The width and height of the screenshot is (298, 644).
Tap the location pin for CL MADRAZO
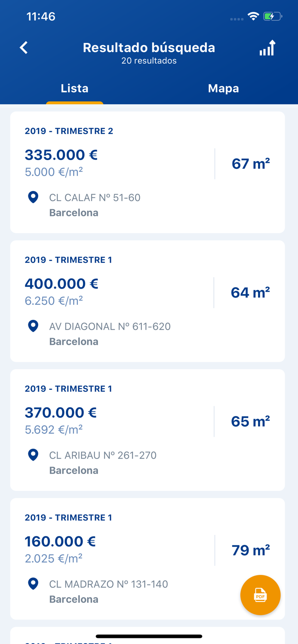33,584
